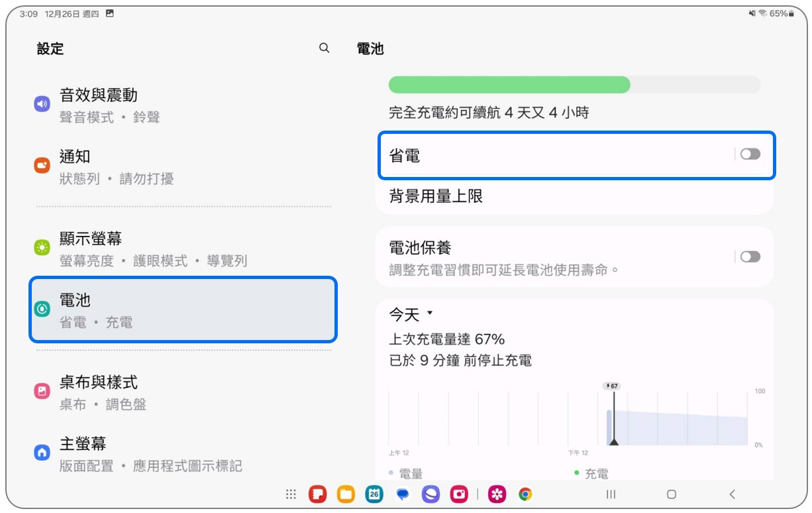
Task: Open the Gallery flower icon in the dock
Action: pyautogui.click(x=497, y=494)
